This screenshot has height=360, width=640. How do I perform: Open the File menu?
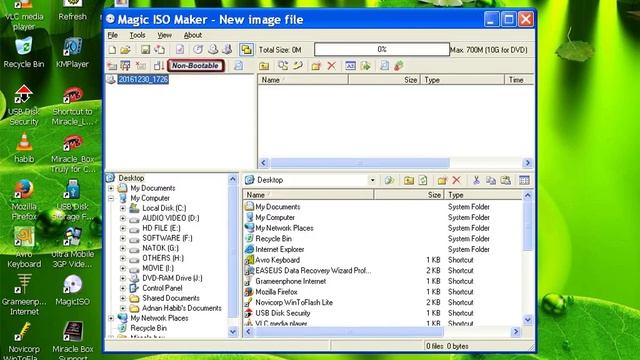[x=113, y=36]
